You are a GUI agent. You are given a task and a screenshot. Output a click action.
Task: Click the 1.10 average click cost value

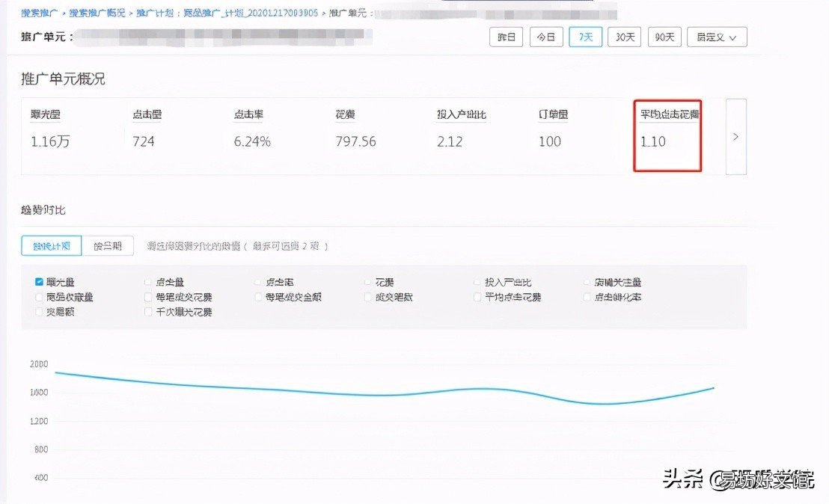point(653,141)
